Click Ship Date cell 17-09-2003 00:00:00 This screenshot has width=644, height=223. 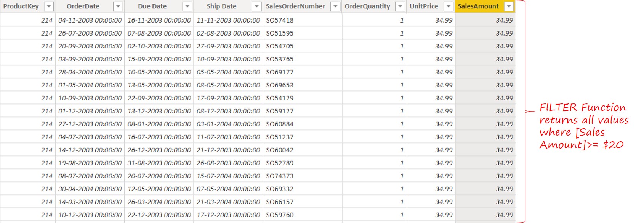pyautogui.click(x=228, y=98)
